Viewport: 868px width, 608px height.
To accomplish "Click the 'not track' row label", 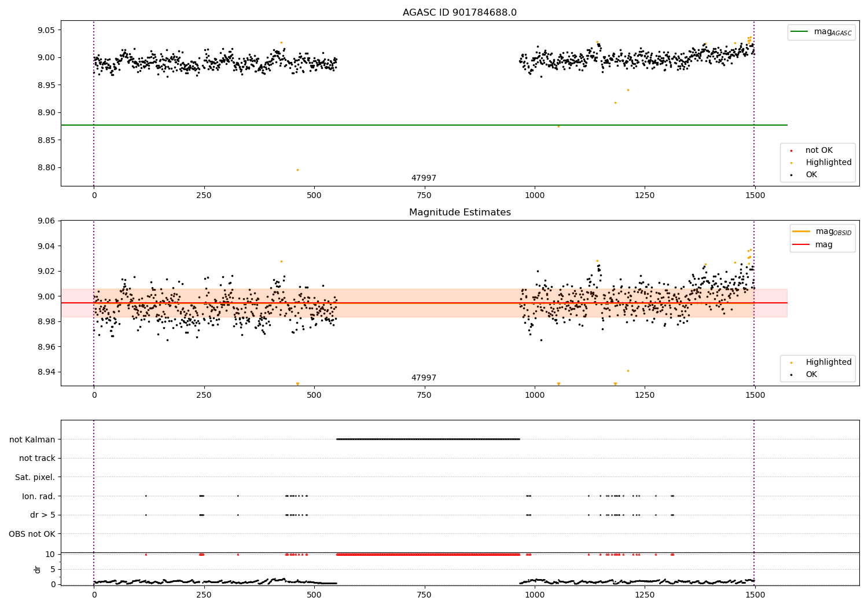I will tap(37, 458).
